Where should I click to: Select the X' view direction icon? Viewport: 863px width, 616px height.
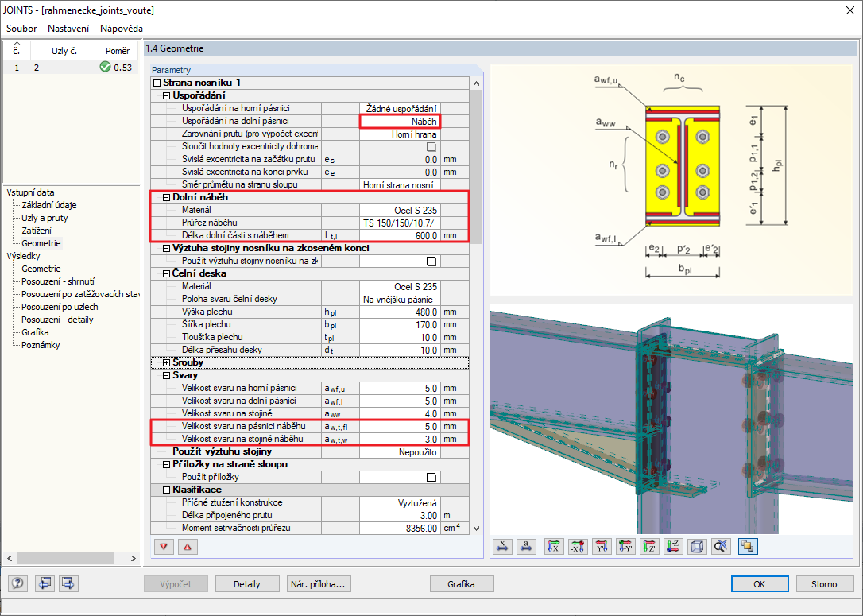pos(553,546)
